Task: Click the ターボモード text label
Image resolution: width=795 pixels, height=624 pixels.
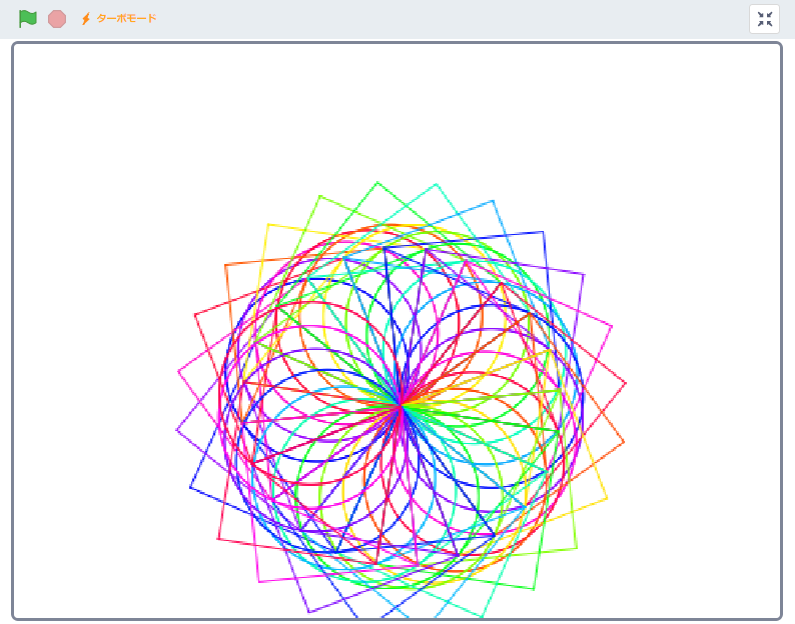Action: [x=126, y=19]
